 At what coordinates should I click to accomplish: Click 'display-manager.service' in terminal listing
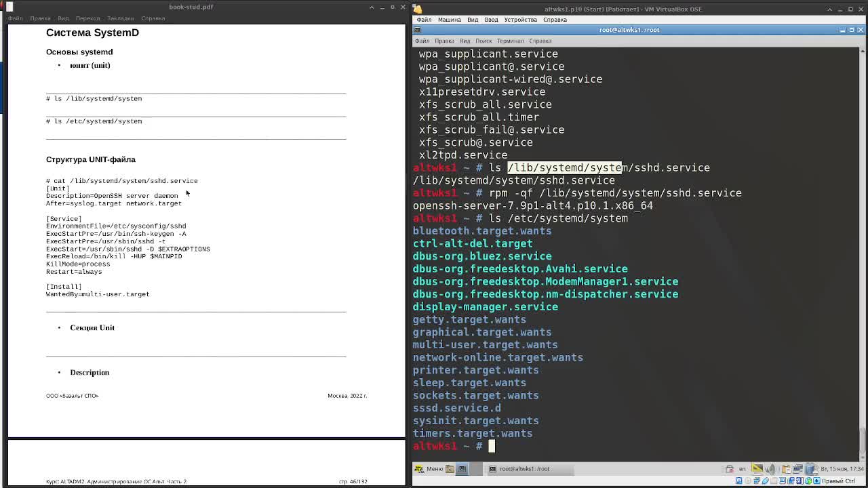click(486, 307)
